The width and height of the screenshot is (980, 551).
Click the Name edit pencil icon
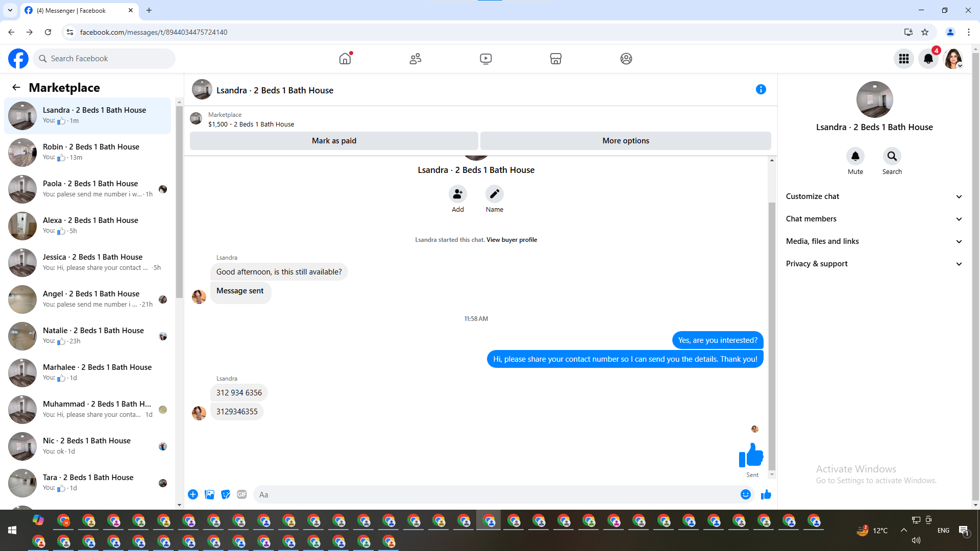[495, 194]
